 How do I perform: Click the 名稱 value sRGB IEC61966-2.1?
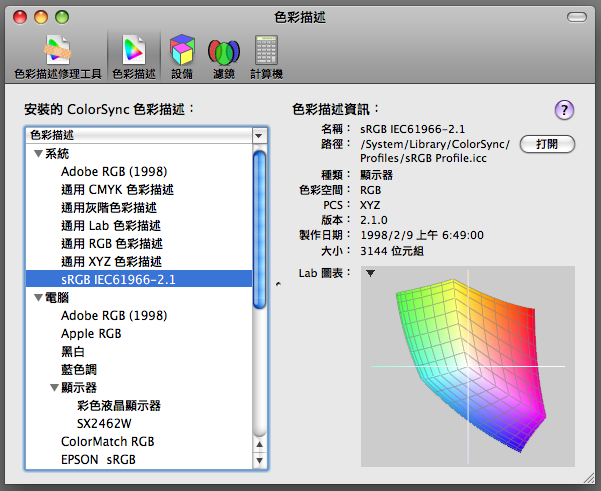412,129
